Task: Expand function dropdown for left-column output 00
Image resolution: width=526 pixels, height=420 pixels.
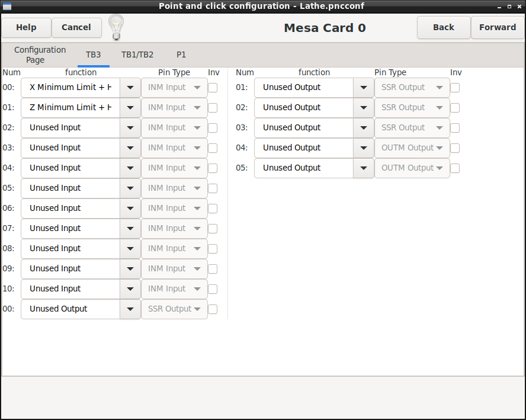Action: coord(130,309)
